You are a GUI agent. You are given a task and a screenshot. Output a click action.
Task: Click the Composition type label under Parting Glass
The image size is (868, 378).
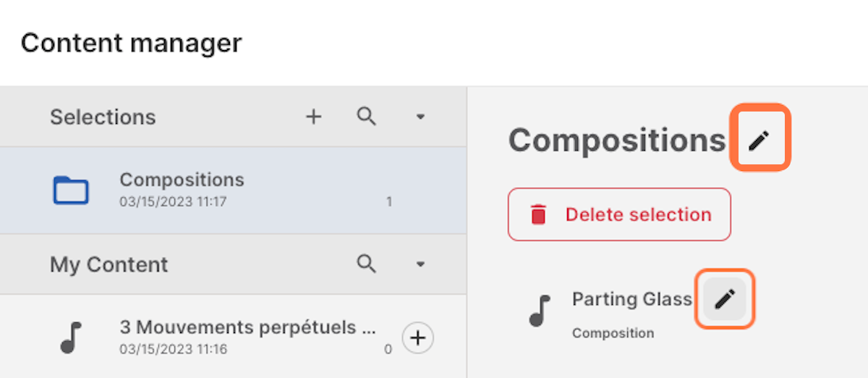point(613,333)
